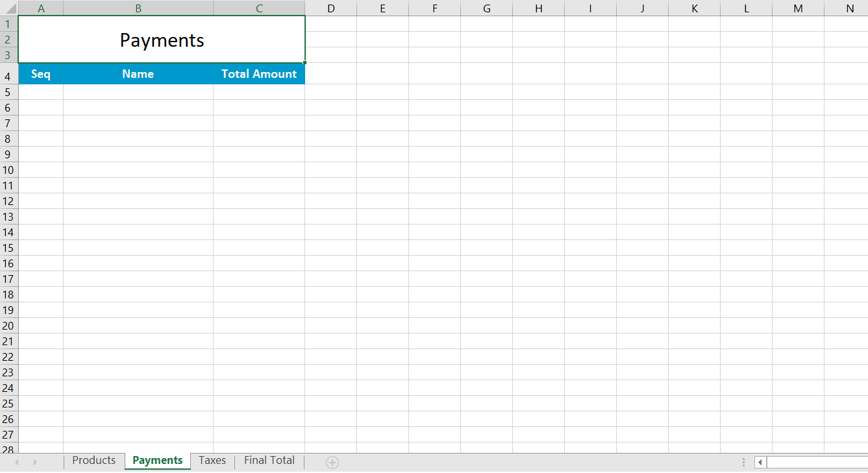This screenshot has height=473, width=868.
Task: Select the column A header
Action: (41, 8)
